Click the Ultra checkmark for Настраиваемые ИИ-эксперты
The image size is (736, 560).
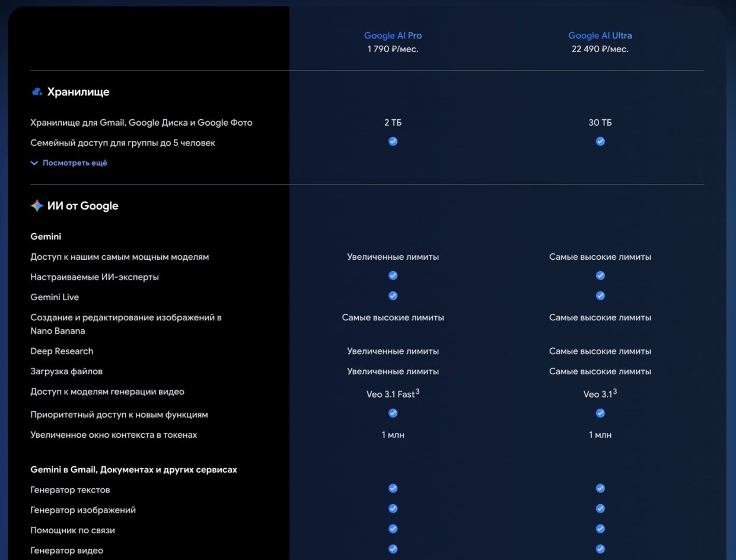point(600,276)
